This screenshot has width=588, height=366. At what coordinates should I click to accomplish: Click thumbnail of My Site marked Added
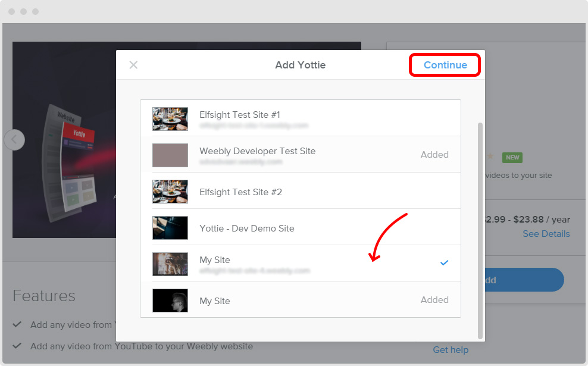(170, 301)
